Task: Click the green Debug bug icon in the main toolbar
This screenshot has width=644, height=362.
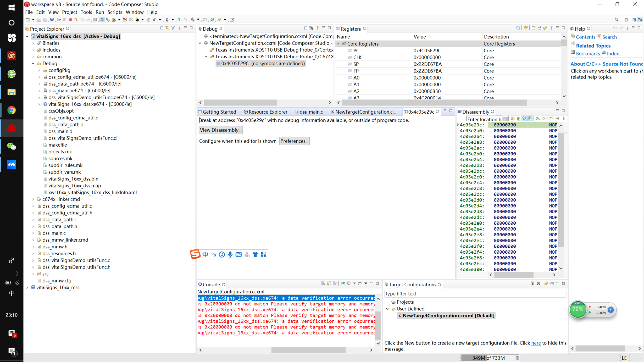Action: tap(167, 20)
